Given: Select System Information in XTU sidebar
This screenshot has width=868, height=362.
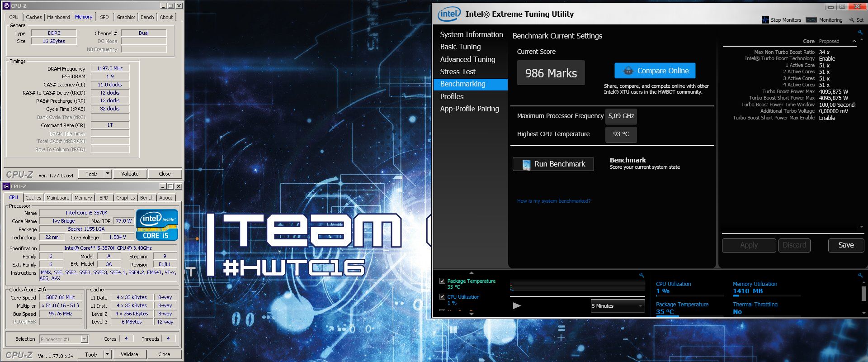Looking at the screenshot, I should pyautogui.click(x=471, y=34).
